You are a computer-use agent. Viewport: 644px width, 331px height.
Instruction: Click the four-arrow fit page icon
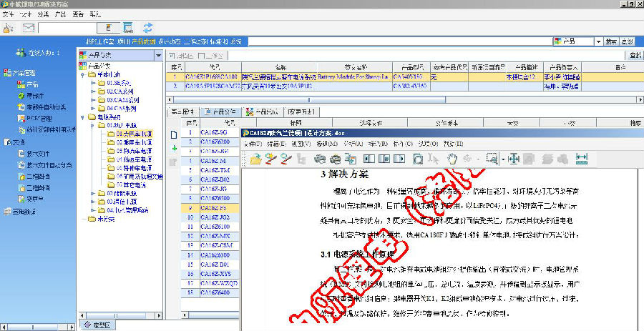pyautogui.click(x=513, y=159)
